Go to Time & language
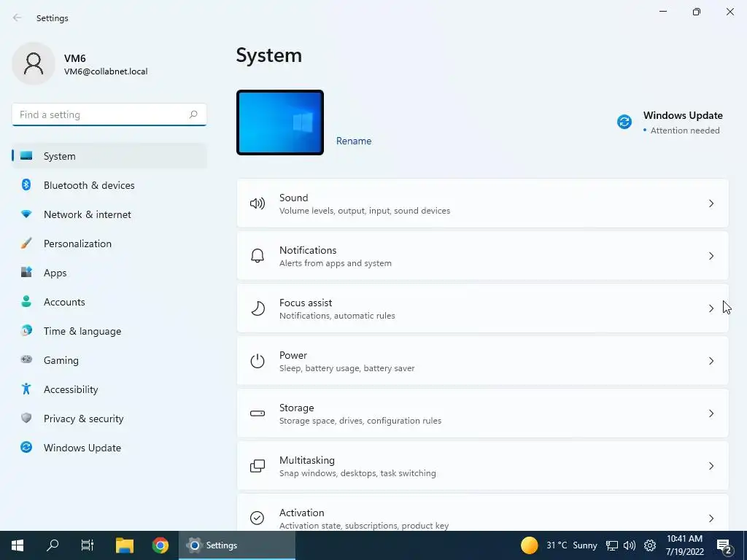747x560 pixels. point(109,331)
